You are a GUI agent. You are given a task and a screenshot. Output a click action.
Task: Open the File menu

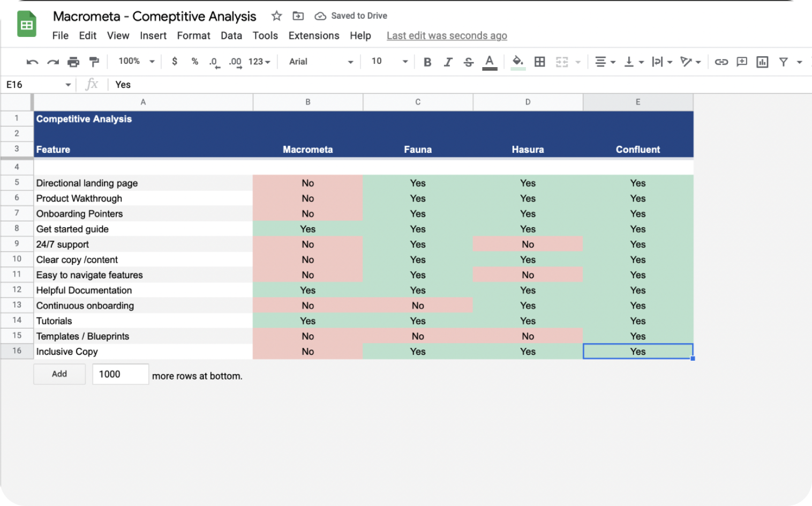point(60,35)
